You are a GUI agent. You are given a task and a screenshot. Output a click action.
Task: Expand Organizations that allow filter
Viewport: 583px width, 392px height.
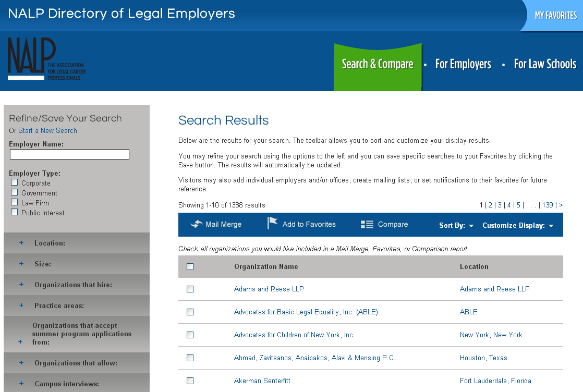coord(77,363)
